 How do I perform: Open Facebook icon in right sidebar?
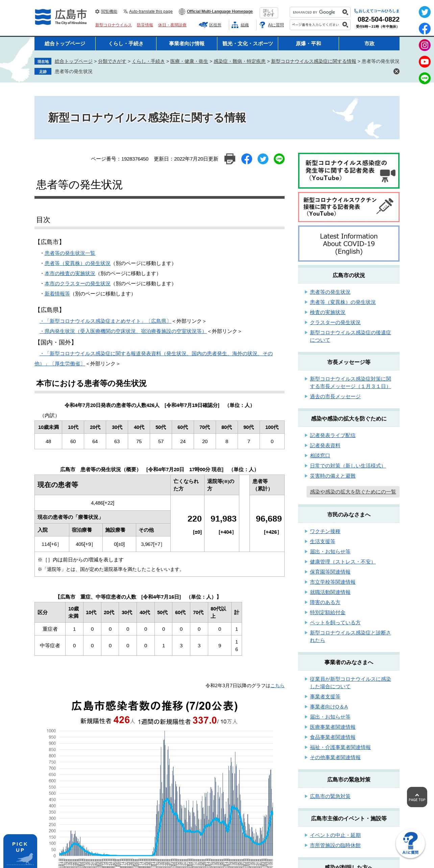425,29
